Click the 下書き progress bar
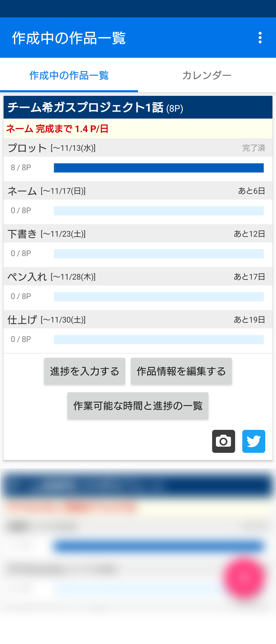 click(x=159, y=254)
